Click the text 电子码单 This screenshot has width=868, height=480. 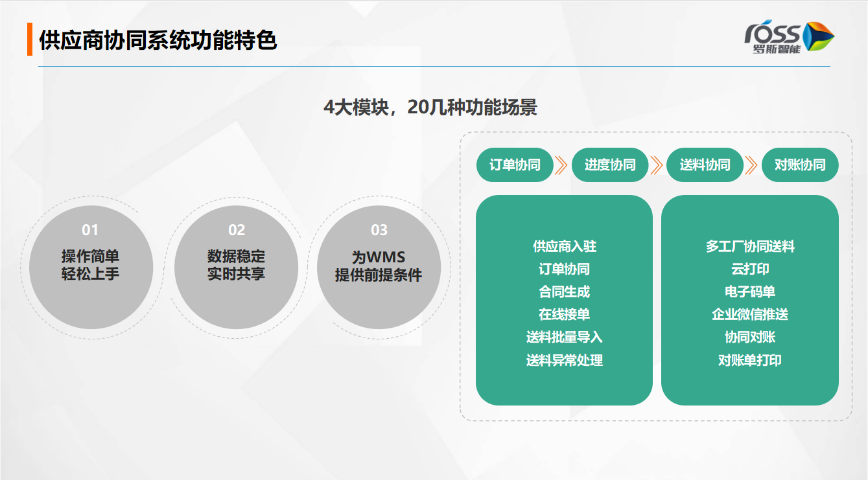coord(750,292)
